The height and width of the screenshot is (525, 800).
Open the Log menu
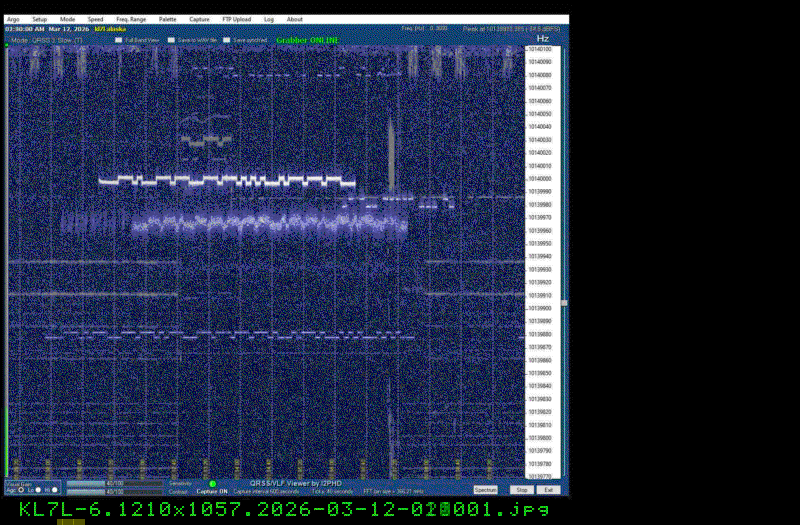(x=269, y=19)
